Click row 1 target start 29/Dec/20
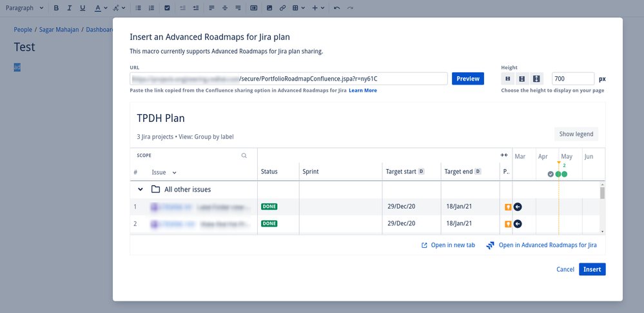This screenshot has height=313, width=644. [x=401, y=207]
